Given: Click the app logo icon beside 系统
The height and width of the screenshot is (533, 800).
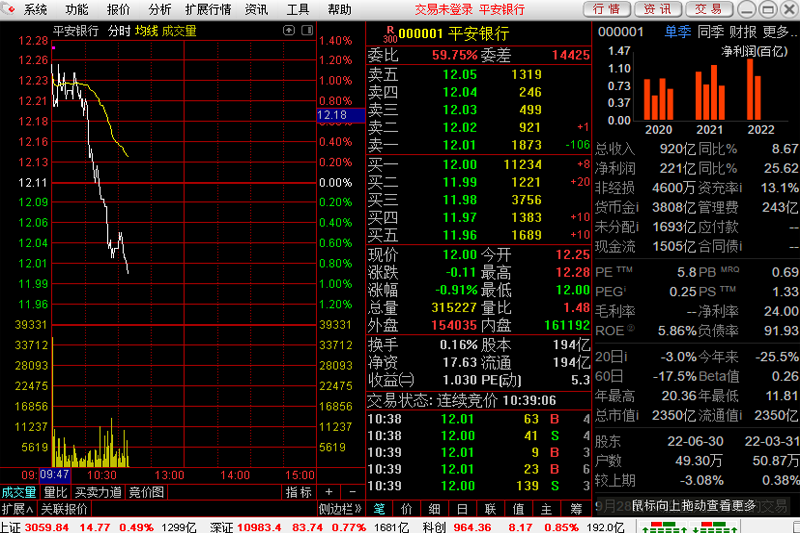Looking at the screenshot, I should coord(9,9).
